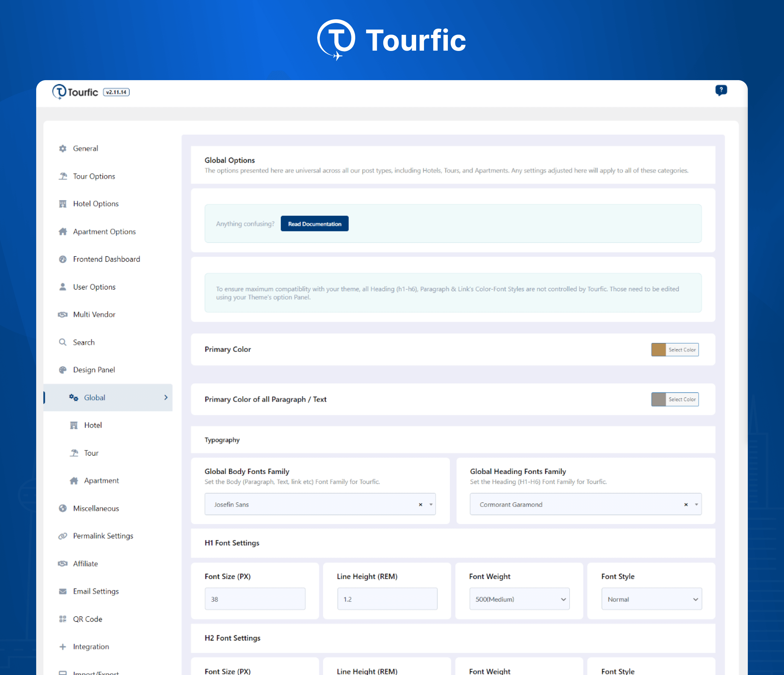Click the tan Primary Color swatch
Screen dimensions: 784x675
point(658,350)
